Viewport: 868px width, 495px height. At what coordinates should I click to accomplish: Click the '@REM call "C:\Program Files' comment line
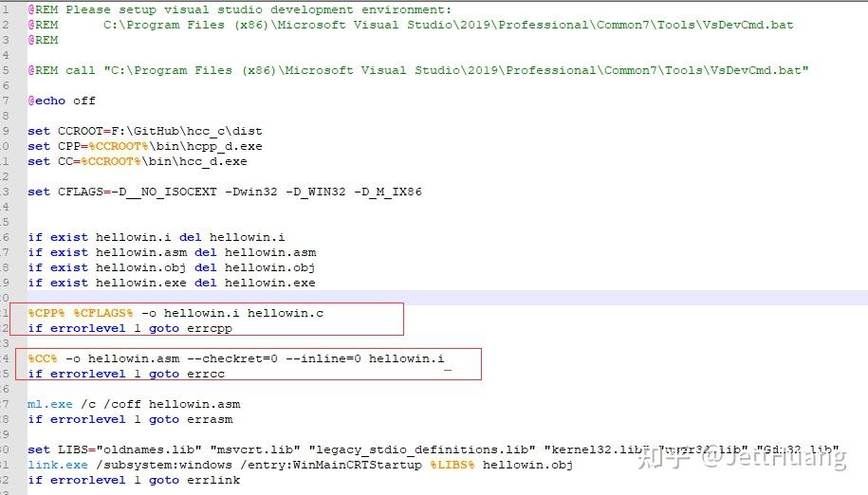pyautogui.click(x=418, y=70)
